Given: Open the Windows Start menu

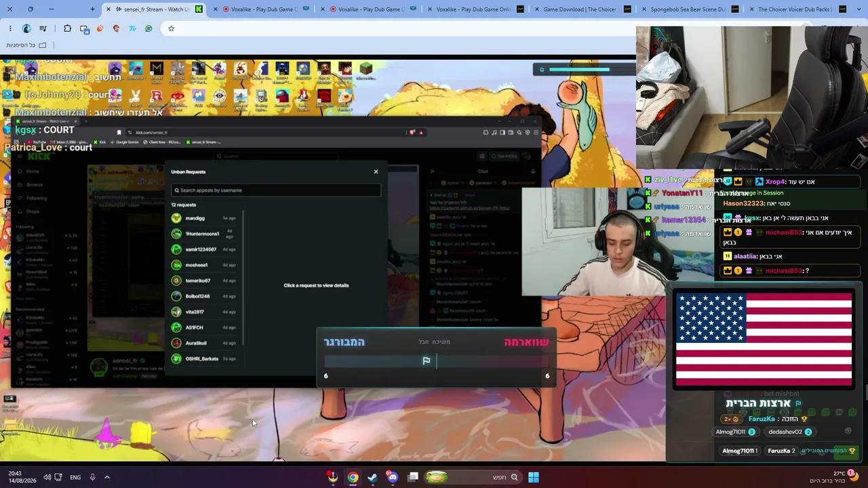Looking at the screenshot, I should coord(534,477).
